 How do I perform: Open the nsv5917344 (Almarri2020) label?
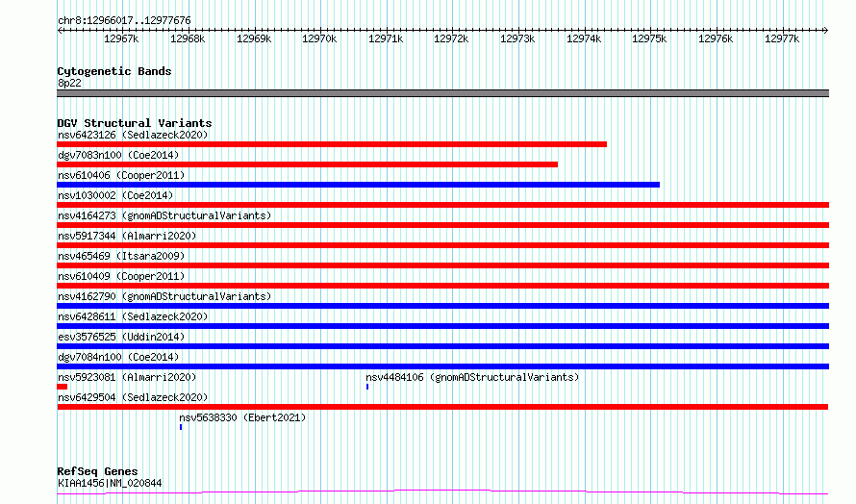pyautogui.click(x=127, y=236)
